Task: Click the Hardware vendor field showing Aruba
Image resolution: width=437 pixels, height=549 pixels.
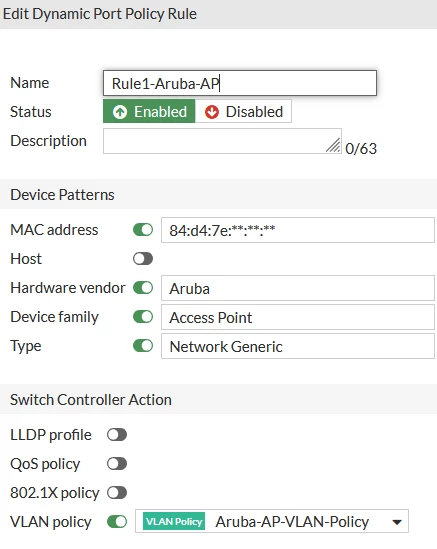Action: point(298,288)
